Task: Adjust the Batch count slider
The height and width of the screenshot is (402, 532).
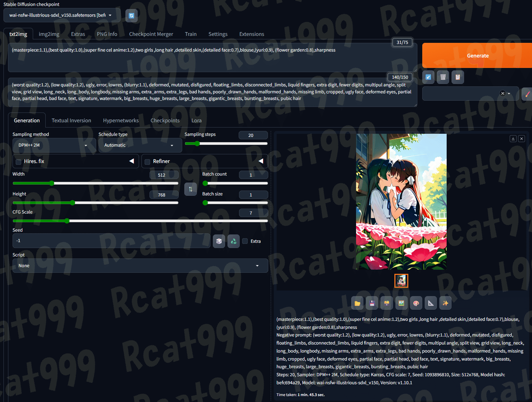Action: pyautogui.click(x=235, y=183)
